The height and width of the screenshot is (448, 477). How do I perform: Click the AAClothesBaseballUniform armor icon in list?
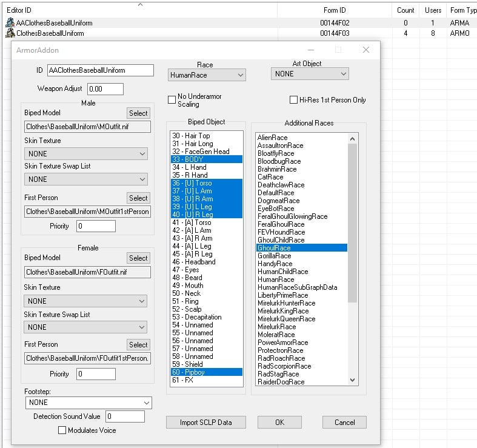(10, 23)
